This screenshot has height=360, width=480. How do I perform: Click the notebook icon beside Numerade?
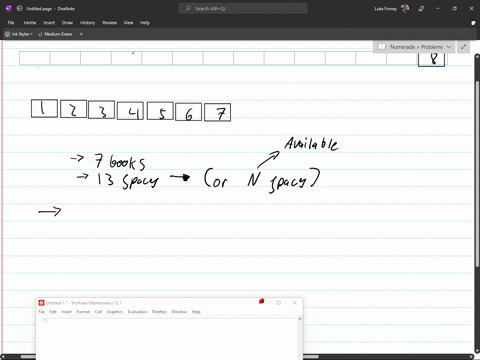382,47
